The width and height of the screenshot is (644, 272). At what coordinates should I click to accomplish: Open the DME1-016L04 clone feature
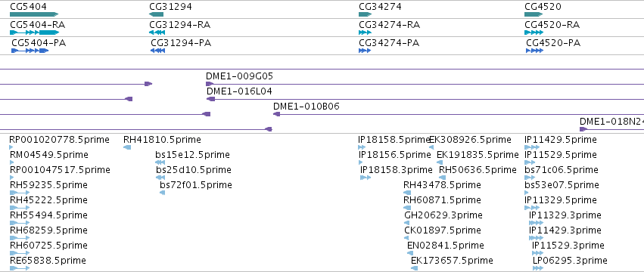(425, 99)
